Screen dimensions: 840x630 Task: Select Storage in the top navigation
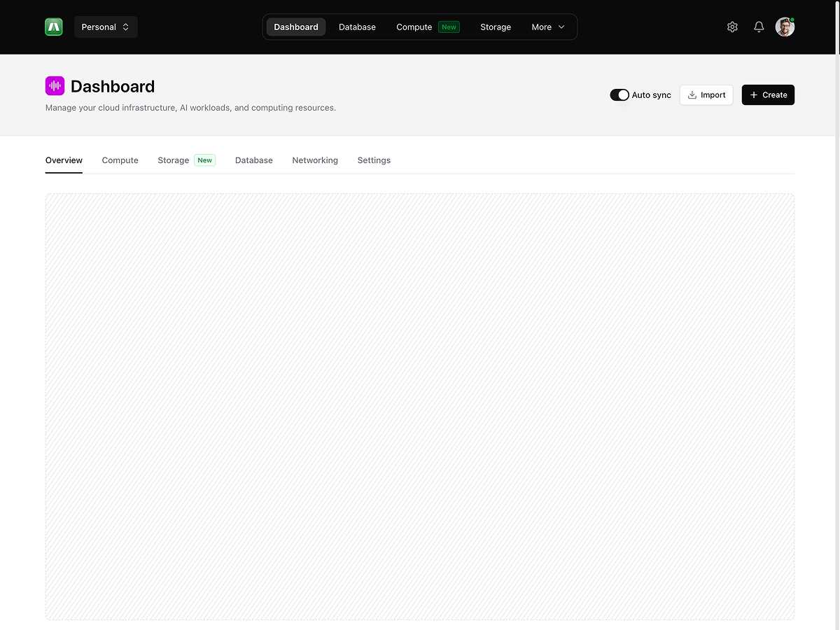(496, 27)
